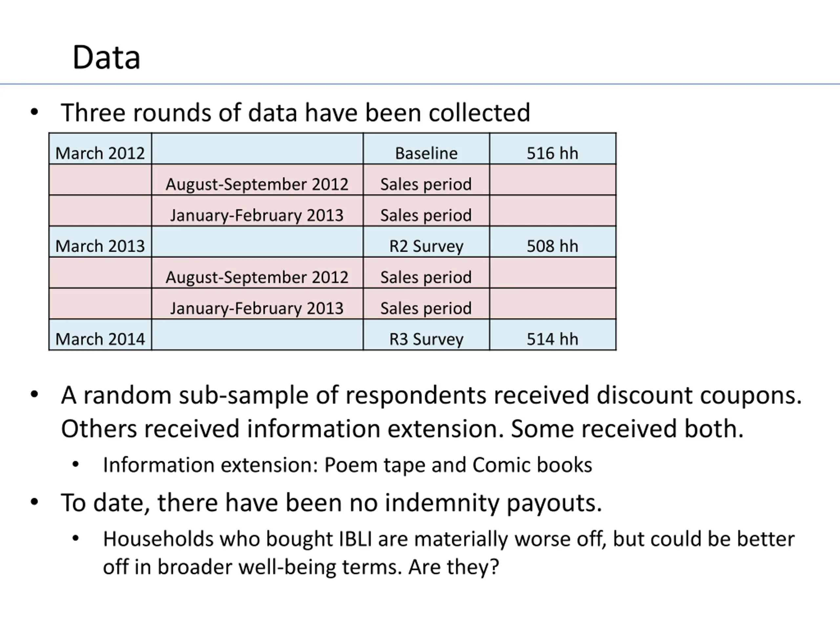Select the "508 hh" cell
Screen dimensions: 840x630
click(552, 246)
